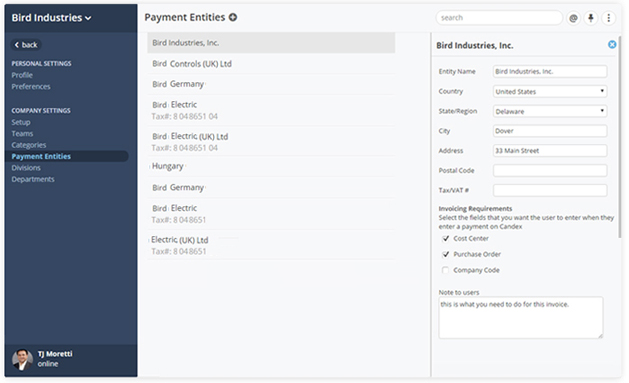Click the City field containing Dover

(550, 131)
